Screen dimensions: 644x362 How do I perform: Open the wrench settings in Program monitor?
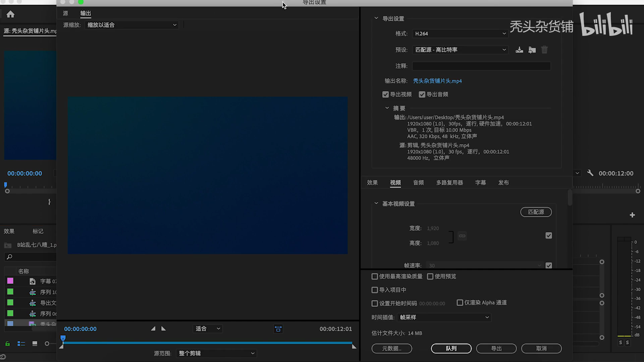pyautogui.click(x=590, y=173)
